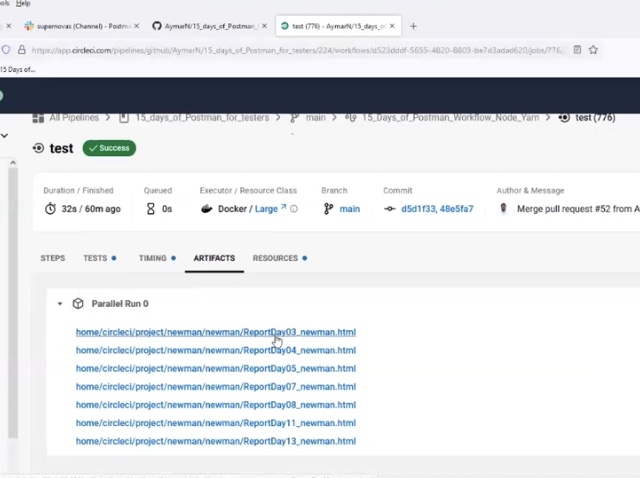Click the commit icon beside d5d1f33

390,209
